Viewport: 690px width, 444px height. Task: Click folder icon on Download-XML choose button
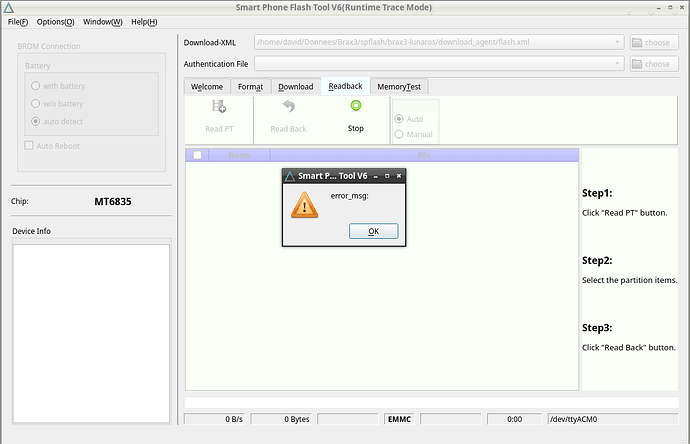point(637,43)
